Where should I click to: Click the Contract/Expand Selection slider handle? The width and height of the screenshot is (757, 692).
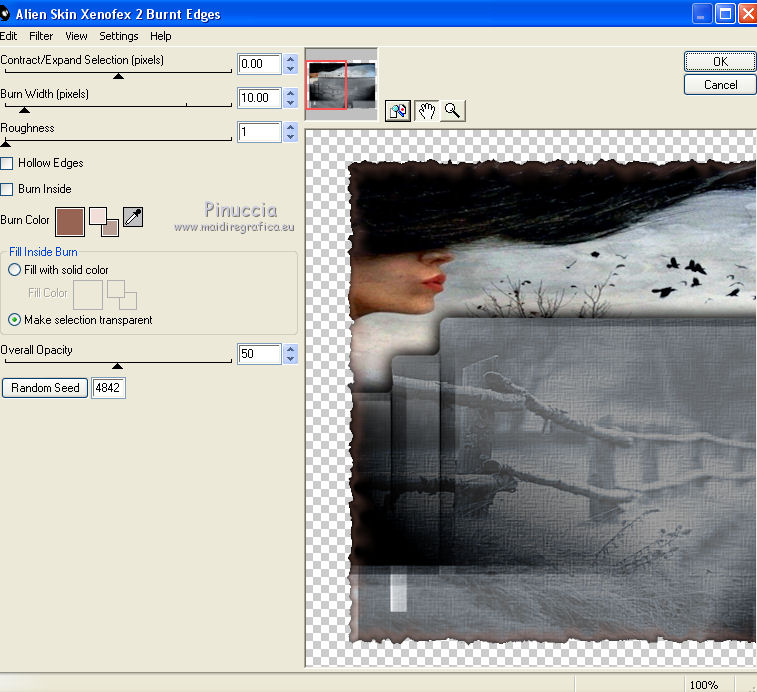point(118,76)
